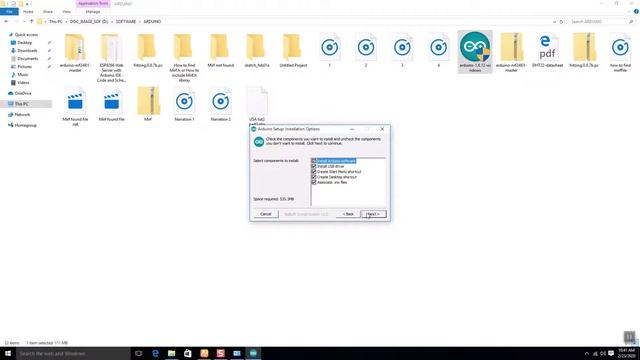Click the Up one level arrow
The image size is (640, 360).
point(31,21)
